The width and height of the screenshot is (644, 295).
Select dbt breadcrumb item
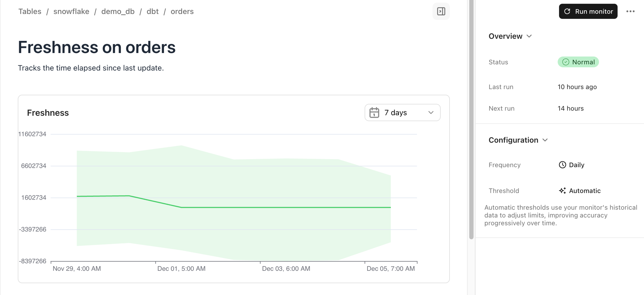pos(152,11)
